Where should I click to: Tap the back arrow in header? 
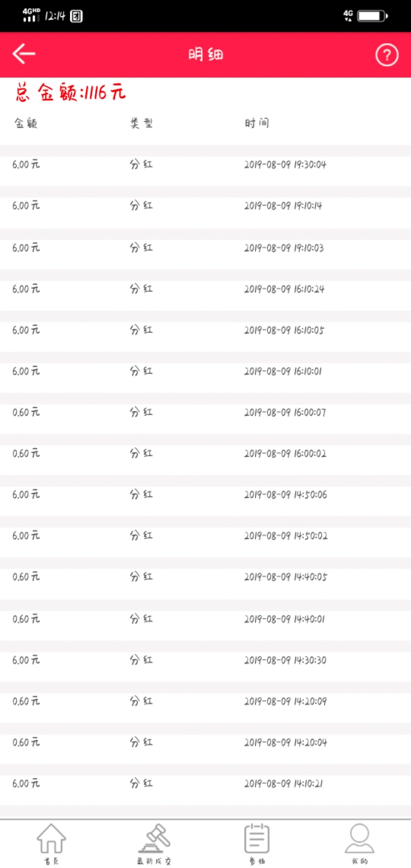[24, 55]
